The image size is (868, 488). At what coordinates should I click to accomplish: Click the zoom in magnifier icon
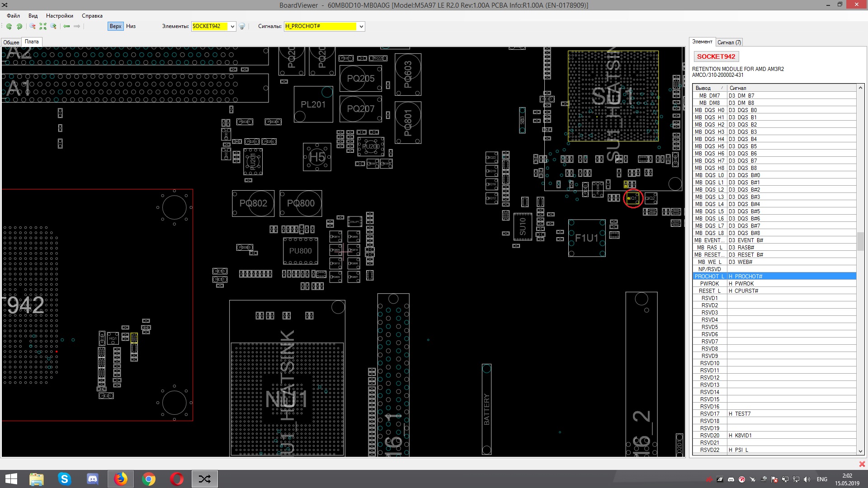pos(53,26)
